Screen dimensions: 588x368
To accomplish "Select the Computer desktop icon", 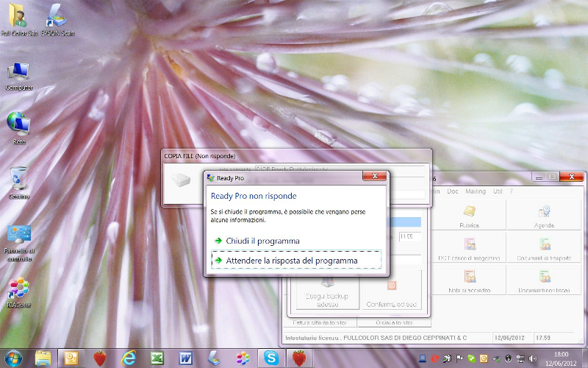I will 19,77.
